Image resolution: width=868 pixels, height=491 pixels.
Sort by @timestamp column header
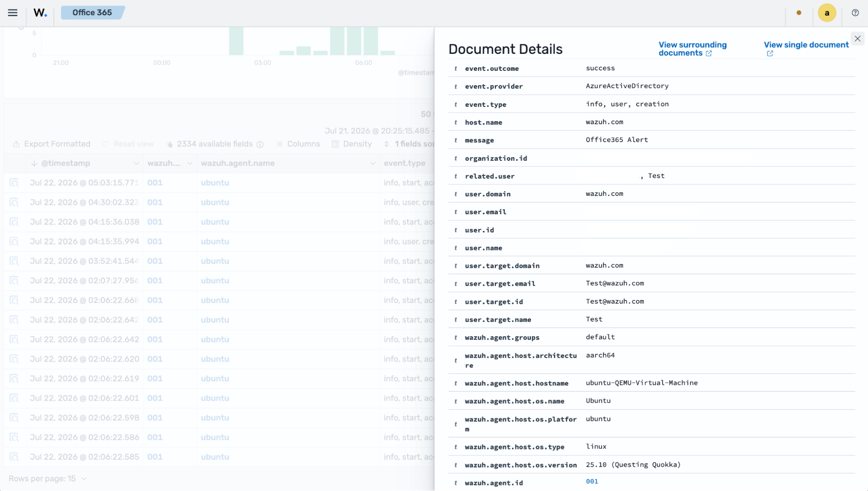point(66,163)
